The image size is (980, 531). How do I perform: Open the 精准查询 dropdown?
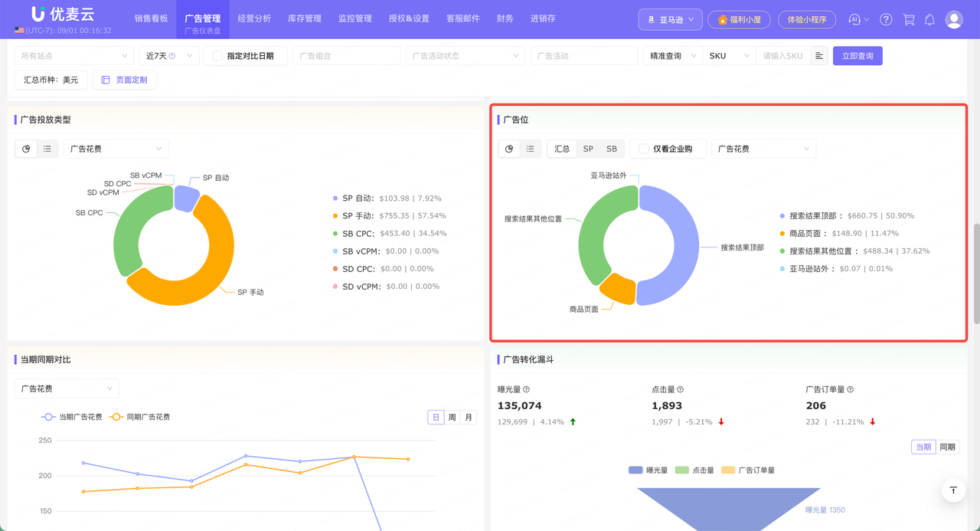673,56
